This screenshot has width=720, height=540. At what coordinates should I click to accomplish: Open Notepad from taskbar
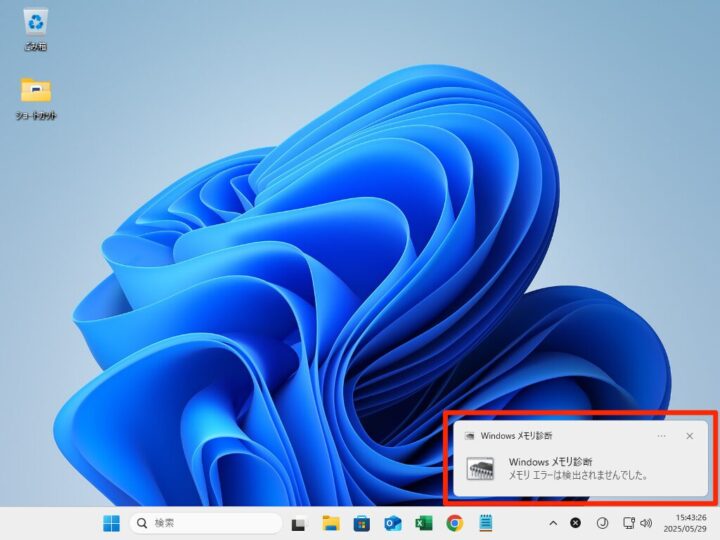pyautogui.click(x=486, y=523)
